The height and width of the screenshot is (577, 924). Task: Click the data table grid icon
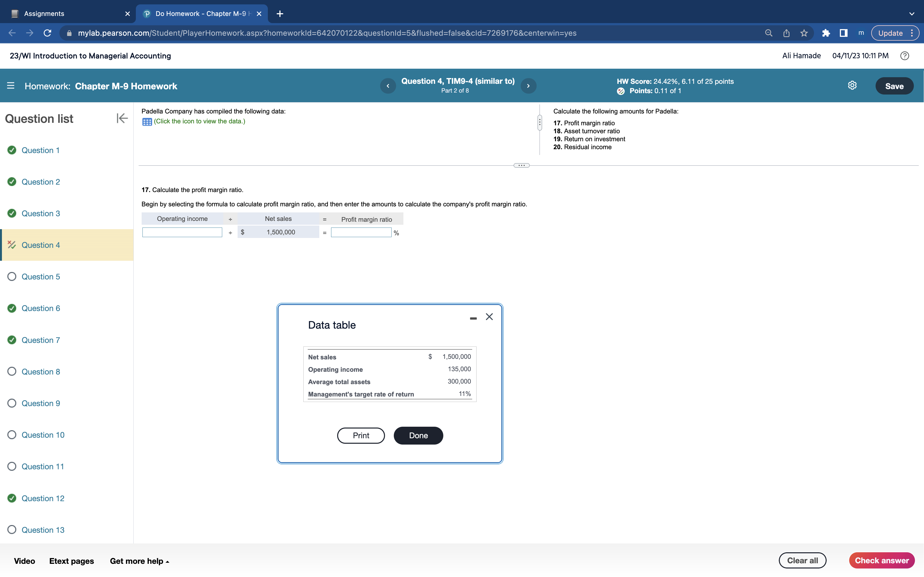147,122
